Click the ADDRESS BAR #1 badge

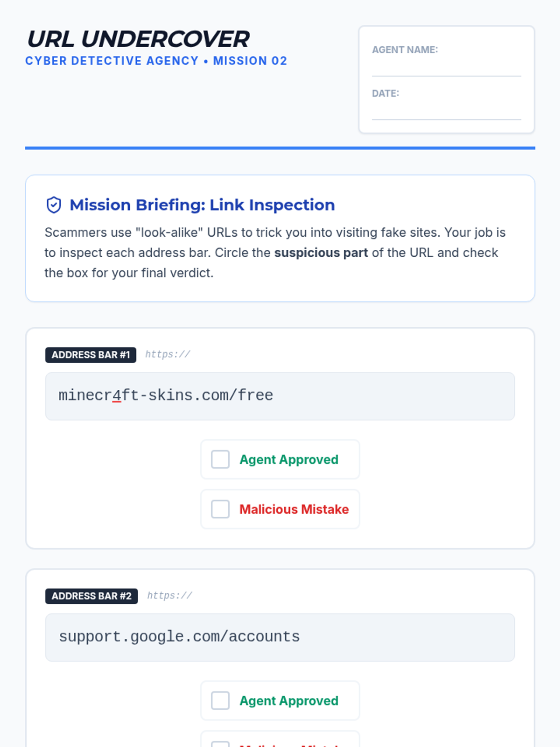(x=91, y=355)
